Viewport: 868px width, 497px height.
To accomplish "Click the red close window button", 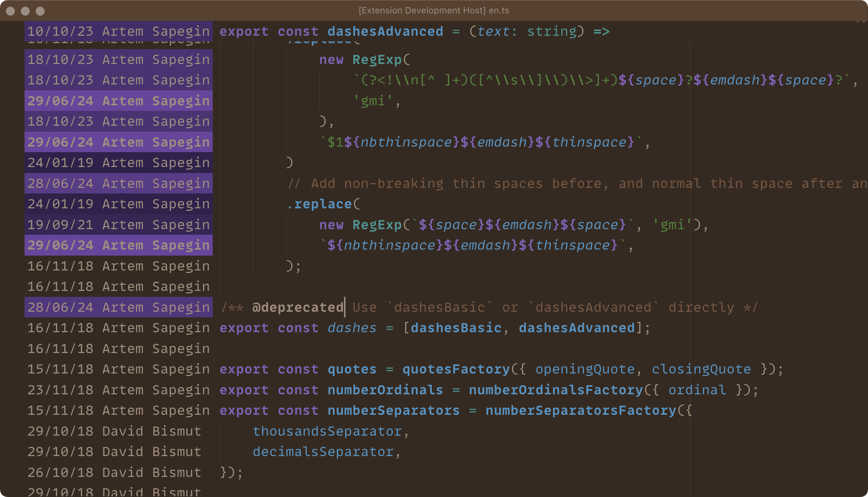I will 10,11.
